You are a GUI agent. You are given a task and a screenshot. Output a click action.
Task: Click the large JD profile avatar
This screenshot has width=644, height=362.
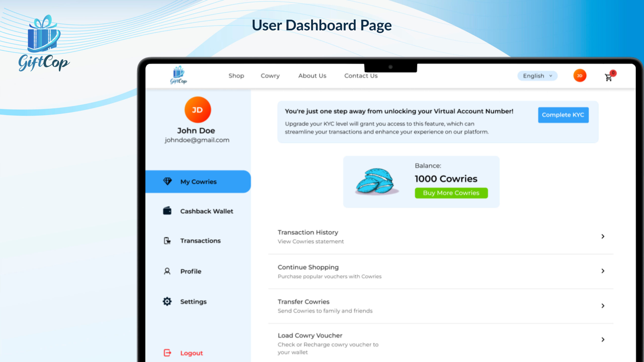coord(198,110)
